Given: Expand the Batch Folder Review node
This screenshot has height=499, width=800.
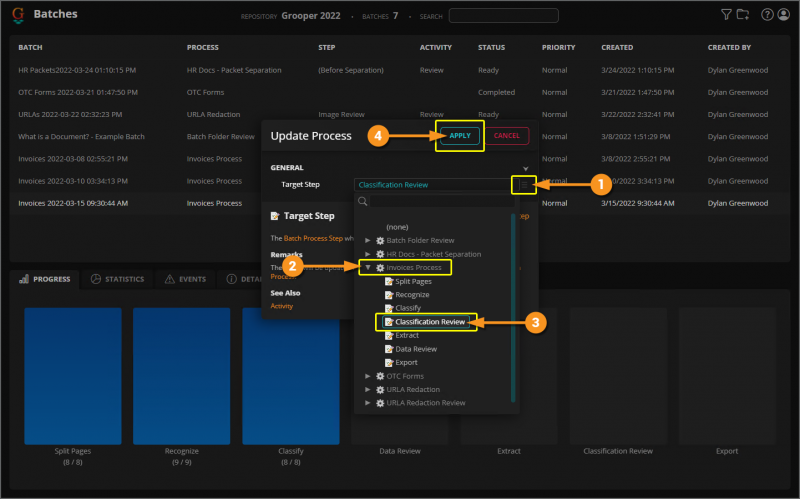Looking at the screenshot, I should coord(368,240).
